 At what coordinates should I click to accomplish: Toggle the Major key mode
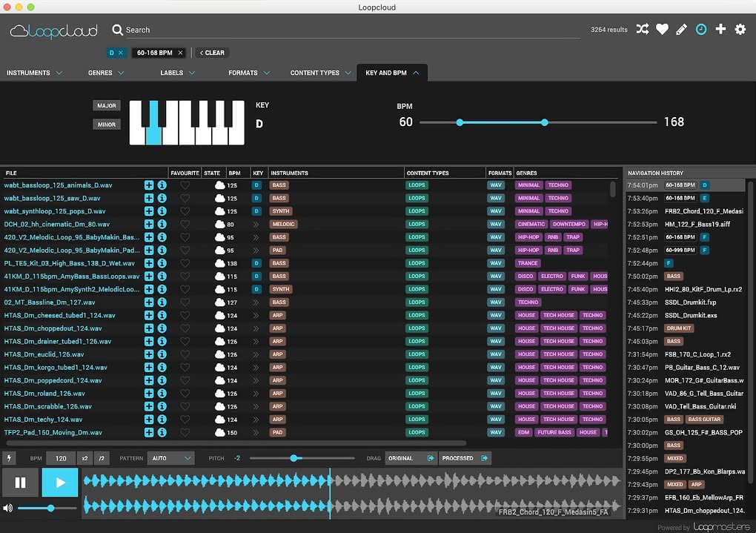(x=107, y=105)
